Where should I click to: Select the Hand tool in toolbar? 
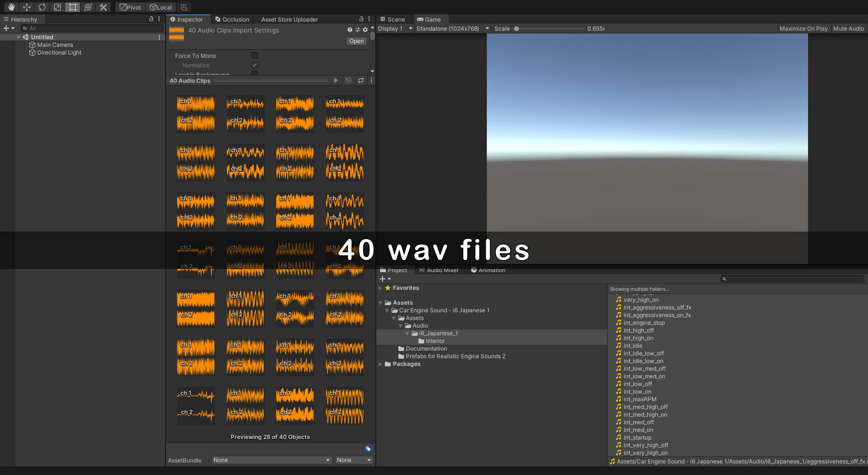(11, 7)
